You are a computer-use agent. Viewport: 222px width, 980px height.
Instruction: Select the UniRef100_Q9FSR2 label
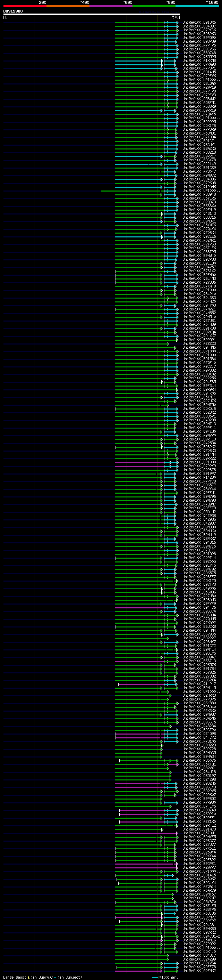[x=199, y=860]
